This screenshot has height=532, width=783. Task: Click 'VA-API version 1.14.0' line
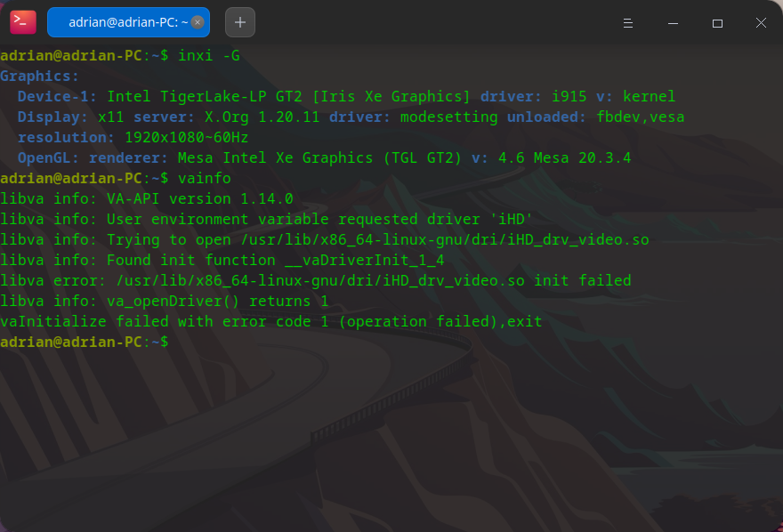point(146,198)
